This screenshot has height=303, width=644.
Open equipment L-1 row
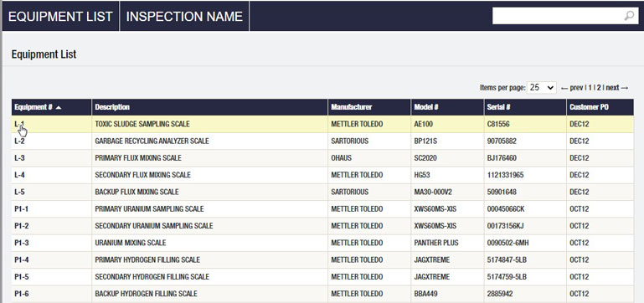tap(322, 124)
